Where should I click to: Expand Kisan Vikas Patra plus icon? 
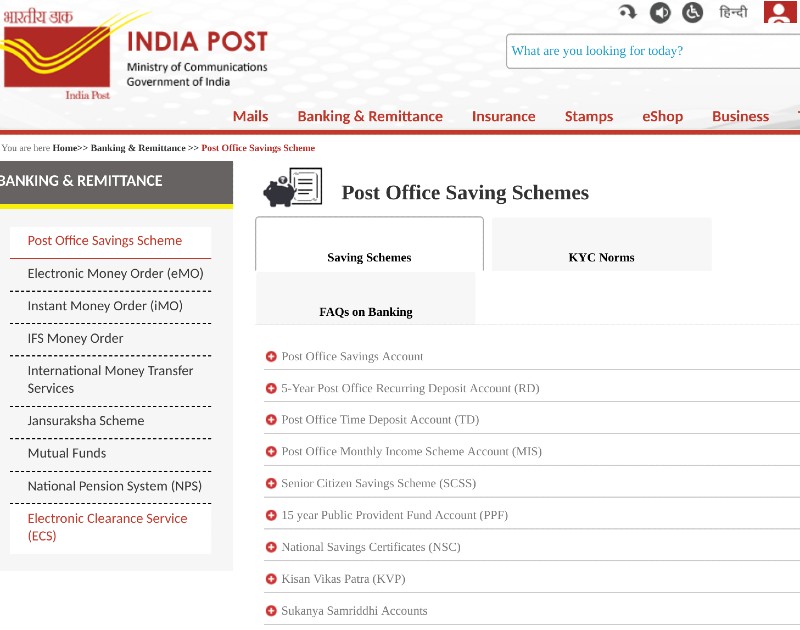click(x=271, y=579)
